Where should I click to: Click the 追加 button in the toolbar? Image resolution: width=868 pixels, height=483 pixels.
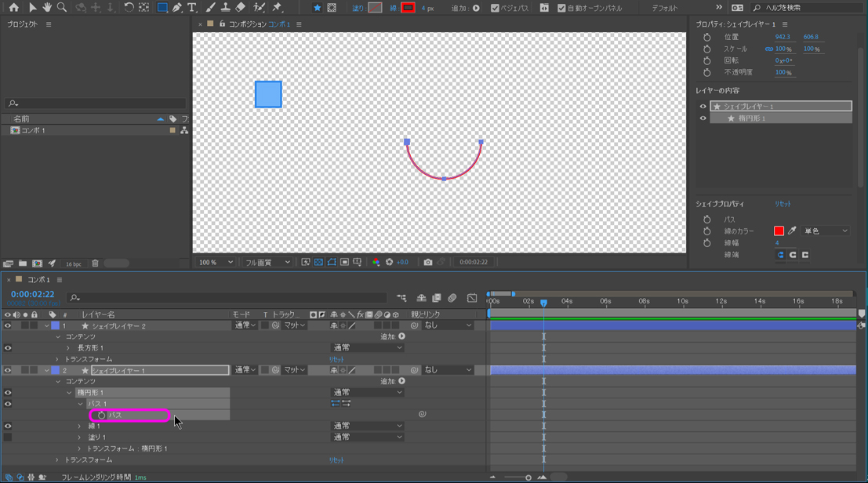pos(476,9)
